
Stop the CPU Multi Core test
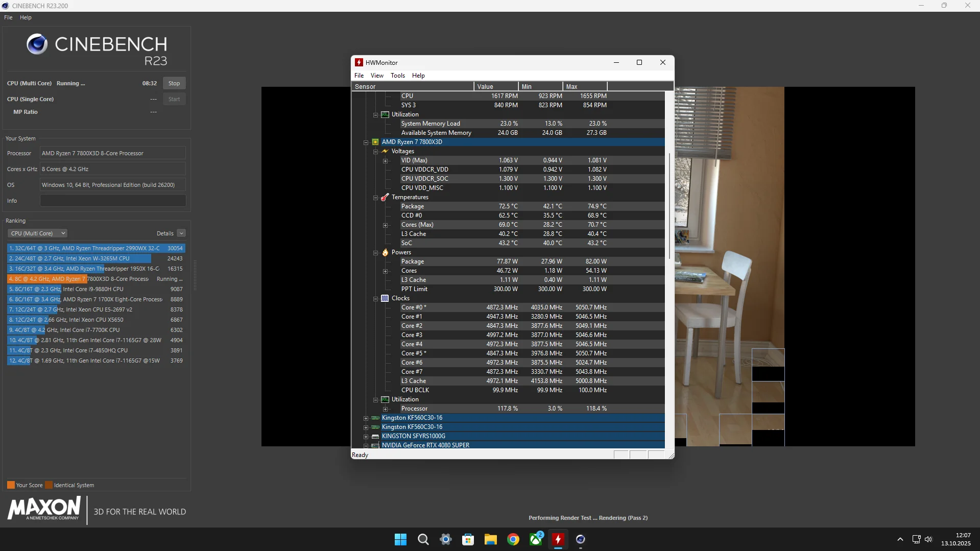pyautogui.click(x=174, y=83)
